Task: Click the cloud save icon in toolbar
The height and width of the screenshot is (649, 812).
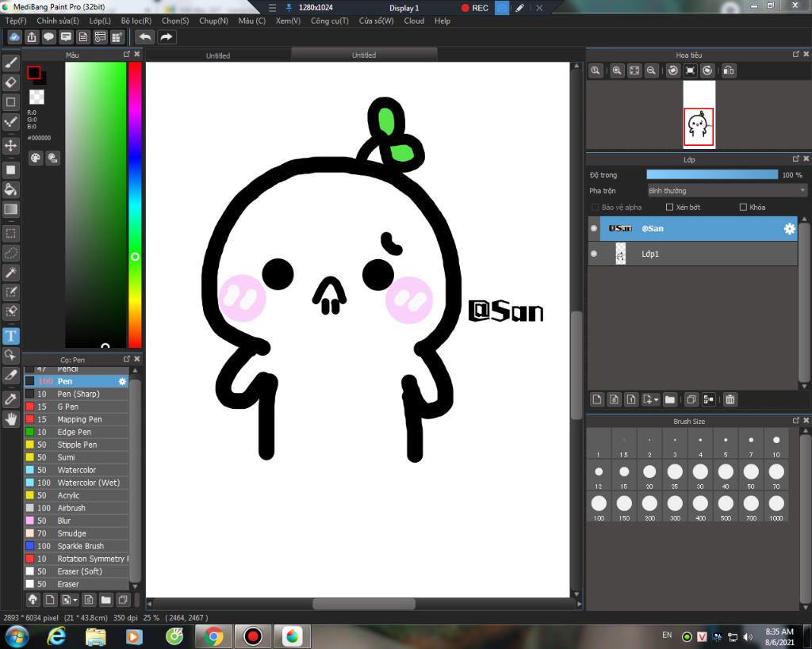Action: [x=14, y=37]
